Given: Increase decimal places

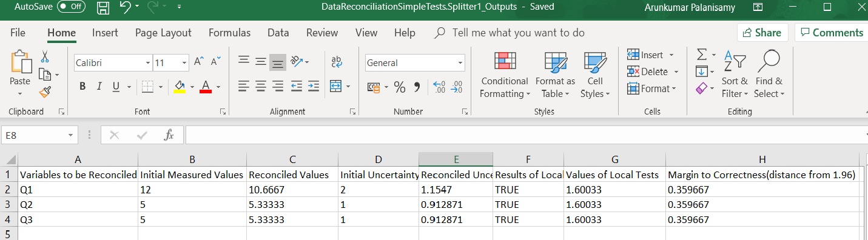Looking at the screenshot, I should tap(440, 87).
